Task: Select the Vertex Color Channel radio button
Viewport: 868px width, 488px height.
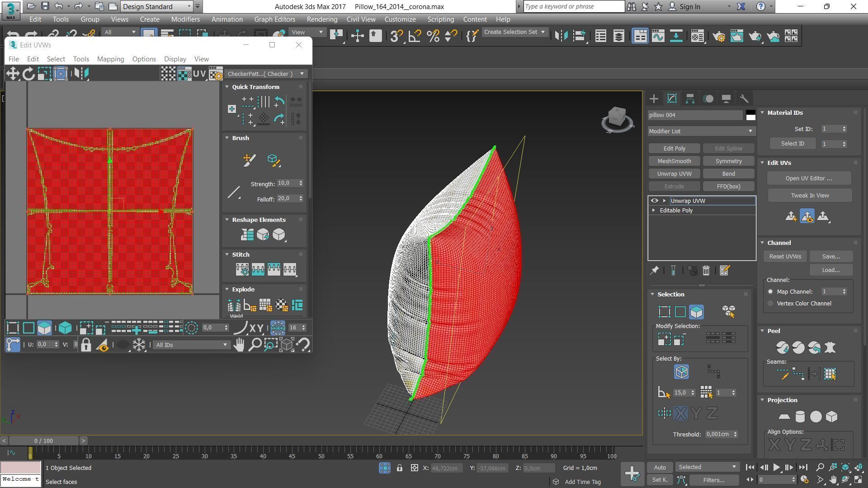Action: pos(770,304)
